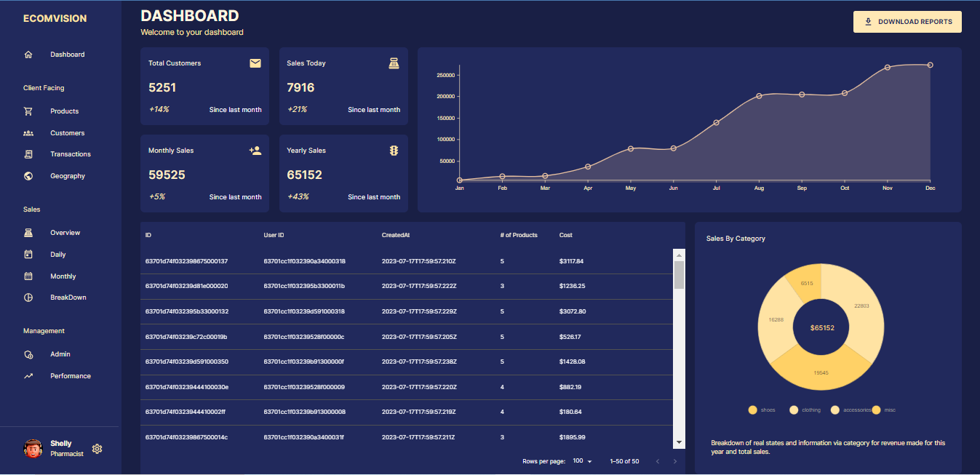Viewport: 980px width, 475px height.
Task: Click the traffic icon on Yearly Sales card
Action: (394, 151)
